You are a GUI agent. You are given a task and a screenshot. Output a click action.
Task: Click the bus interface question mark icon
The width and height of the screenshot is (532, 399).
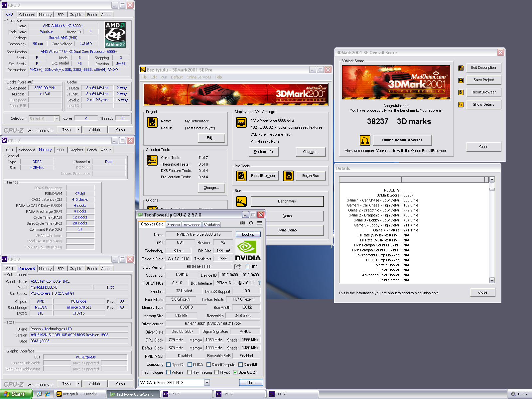[x=259, y=283]
